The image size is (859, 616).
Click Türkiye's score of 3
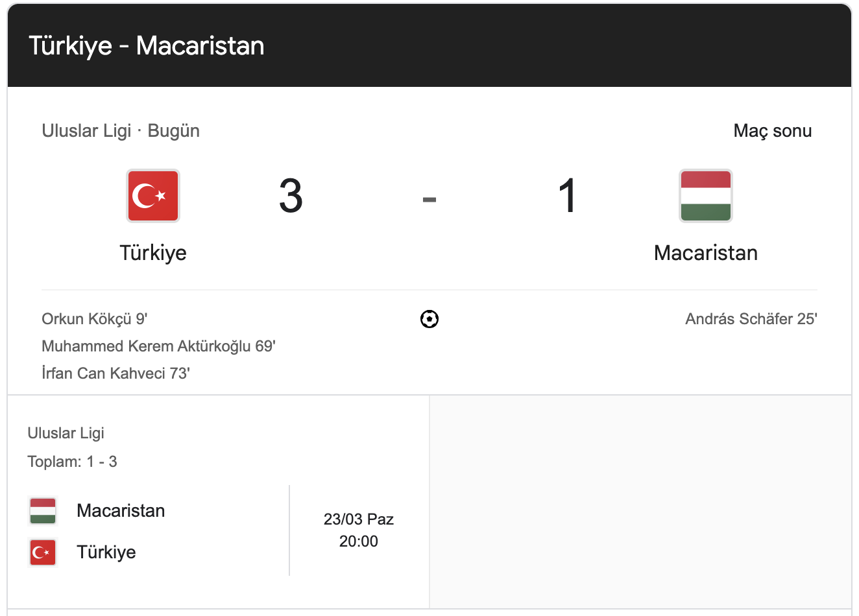point(291,196)
